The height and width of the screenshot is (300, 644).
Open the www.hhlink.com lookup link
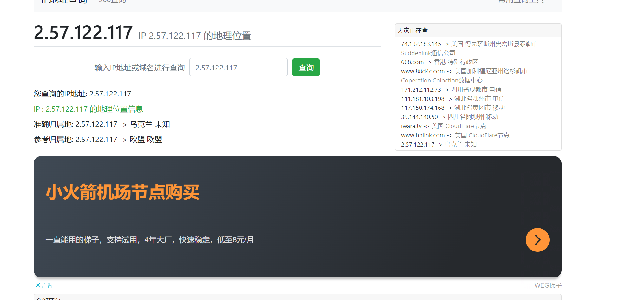point(423,135)
